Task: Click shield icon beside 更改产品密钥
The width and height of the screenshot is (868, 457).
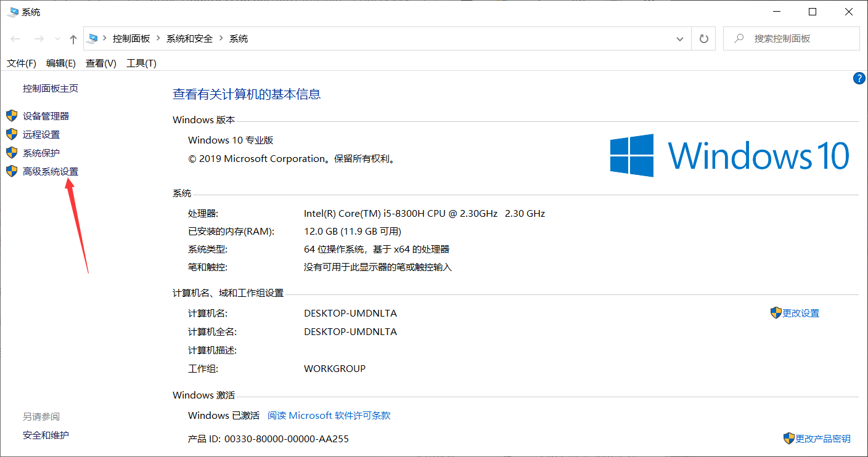Action: coord(789,439)
